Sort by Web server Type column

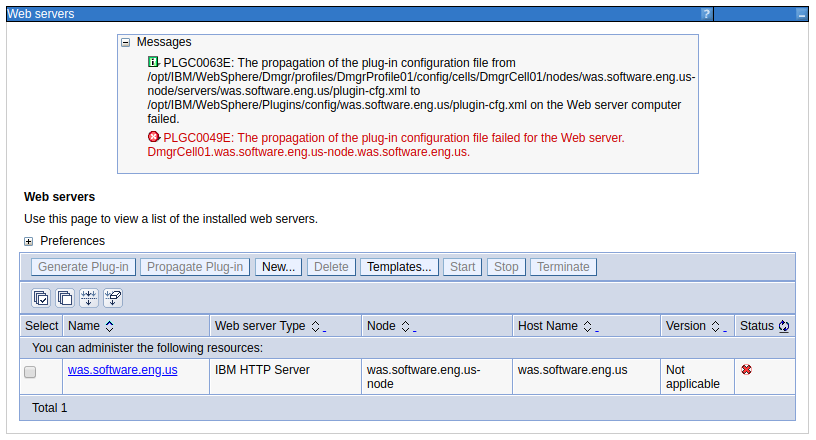[x=315, y=326]
